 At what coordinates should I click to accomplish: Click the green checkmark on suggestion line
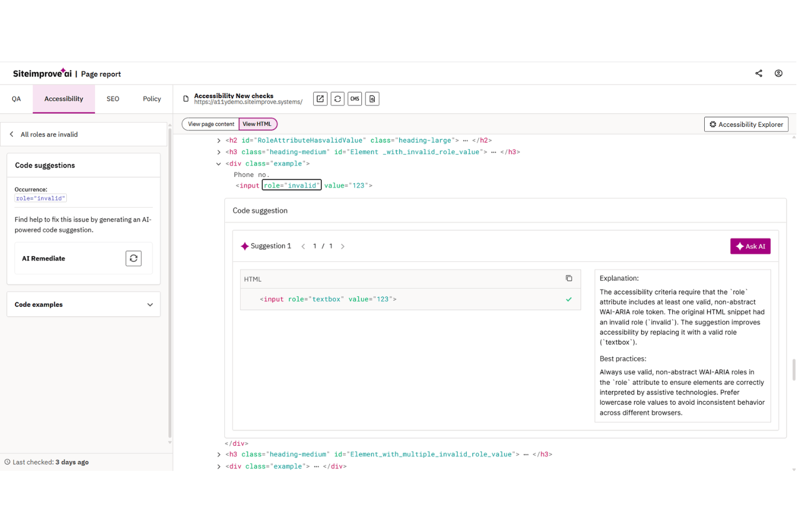569,299
